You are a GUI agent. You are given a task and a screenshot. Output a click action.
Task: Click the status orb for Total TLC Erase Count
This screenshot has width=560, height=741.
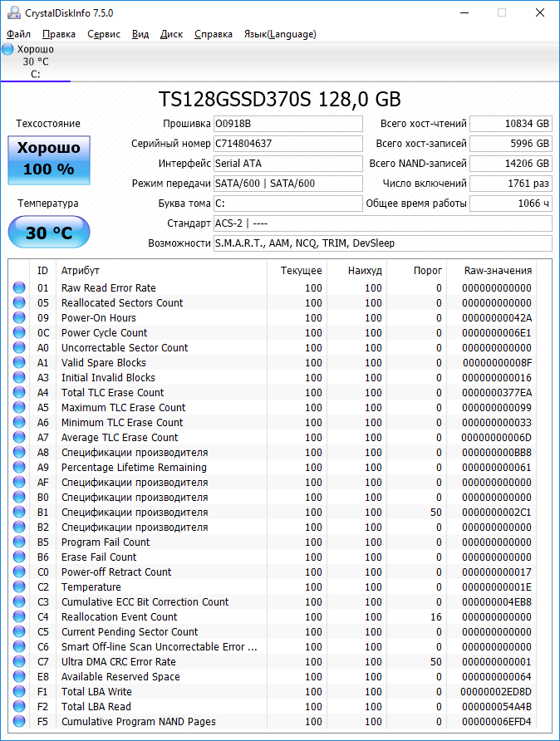19,392
